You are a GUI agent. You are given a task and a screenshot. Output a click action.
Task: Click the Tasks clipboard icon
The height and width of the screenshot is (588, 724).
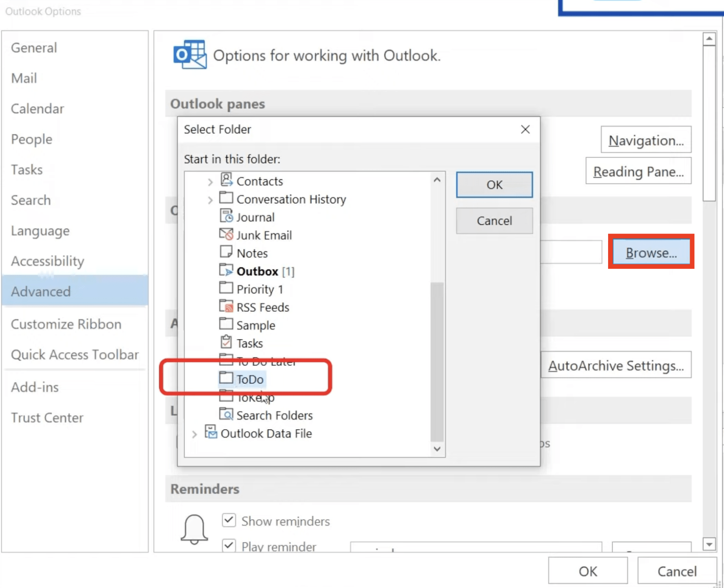click(226, 341)
